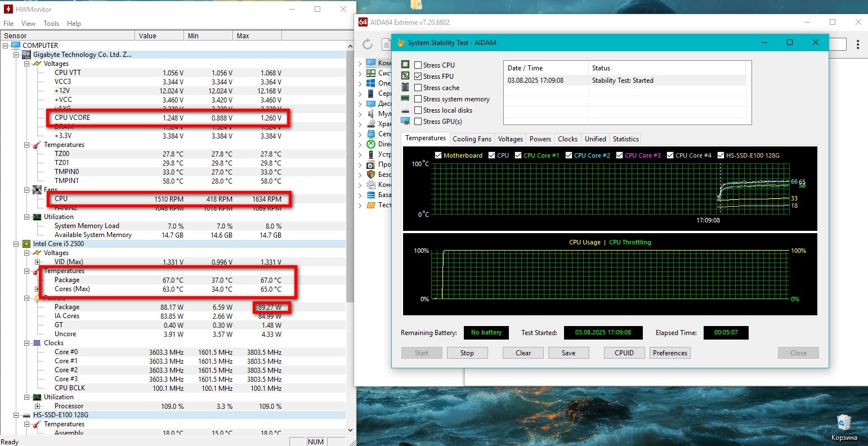Open CPUID from the stability test

tap(624, 353)
